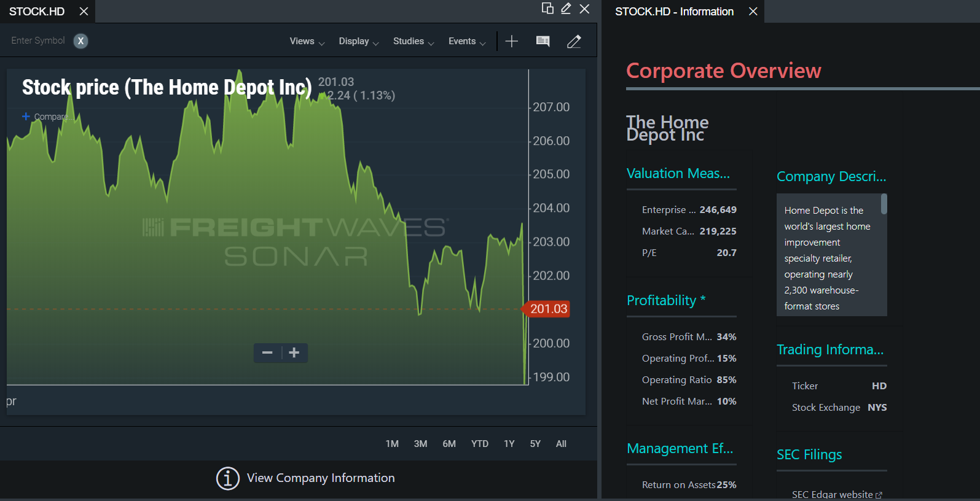Select the draw pencil tool in chart toolbar
980x501 pixels.
point(574,41)
